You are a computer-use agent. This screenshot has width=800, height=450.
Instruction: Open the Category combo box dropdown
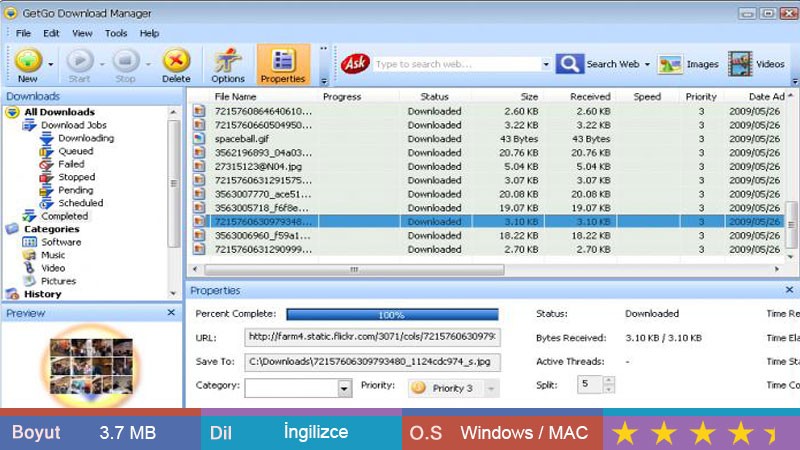344,388
